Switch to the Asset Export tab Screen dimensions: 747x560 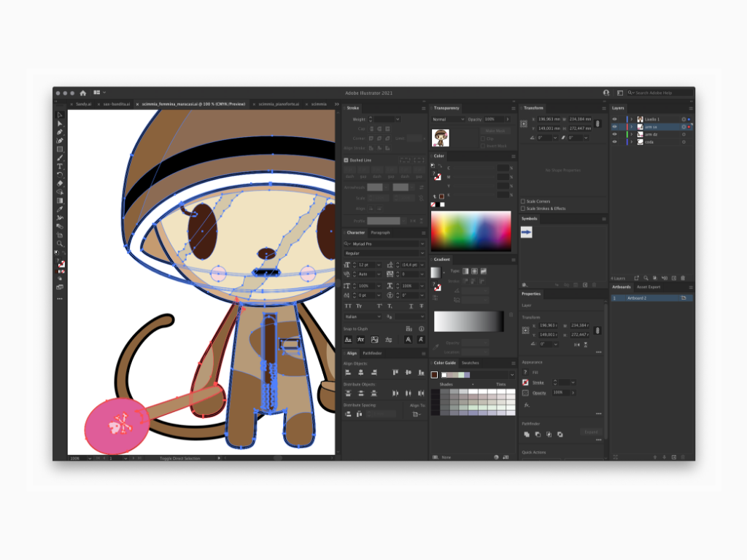pos(649,287)
